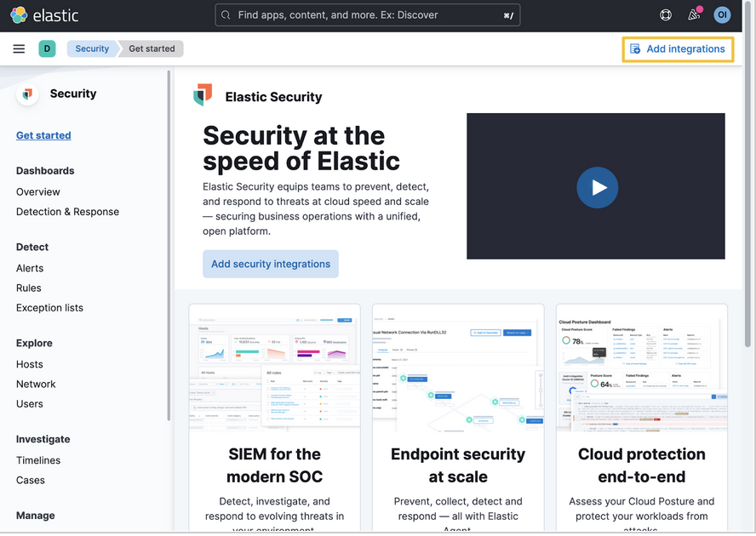Open the help lifebuoy icon
Screen dimensions: 756x536
[x=665, y=14]
